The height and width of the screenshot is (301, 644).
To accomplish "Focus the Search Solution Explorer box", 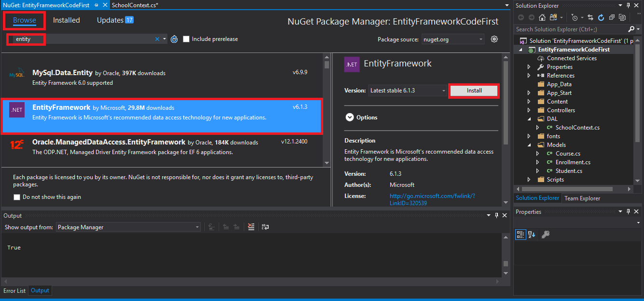I will (x=571, y=29).
